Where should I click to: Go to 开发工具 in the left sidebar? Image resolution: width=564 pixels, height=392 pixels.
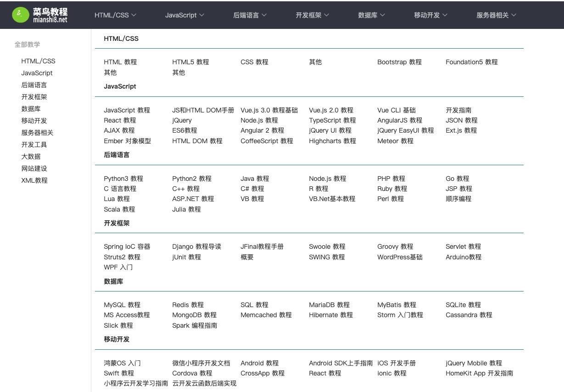(x=34, y=145)
